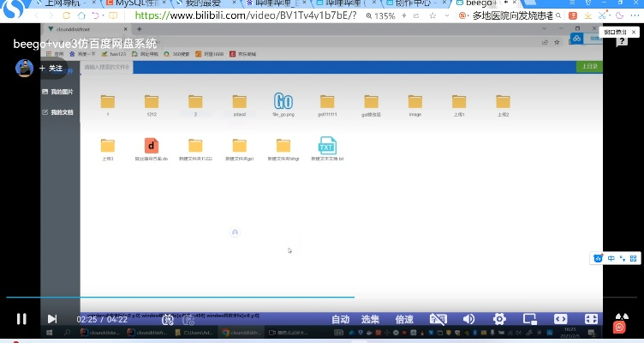Click the uploader avatar icon
Viewport: 644px width, 343px height.
[25, 68]
